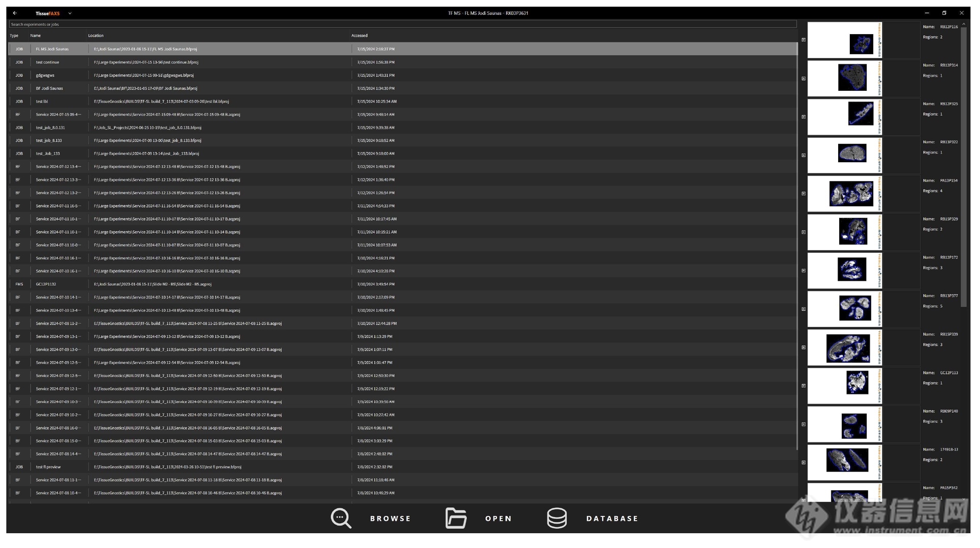The height and width of the screenshot is (548, 980).
Task: Sort by the Type column header
Action: point(14,36)
